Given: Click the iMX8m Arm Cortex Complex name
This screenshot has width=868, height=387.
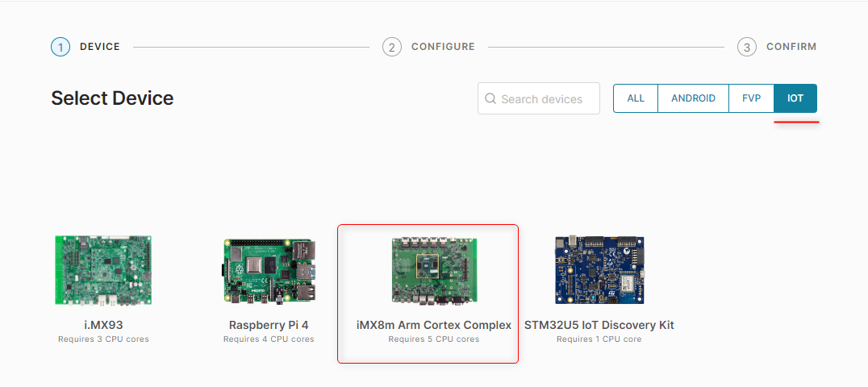Looking at the screenshot, I should coord(434,325).
